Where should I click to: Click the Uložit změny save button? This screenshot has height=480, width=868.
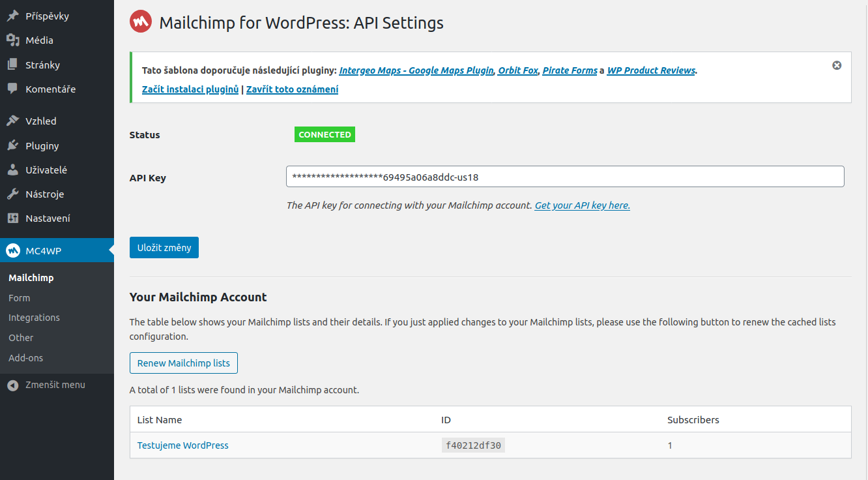pos(164,248)
